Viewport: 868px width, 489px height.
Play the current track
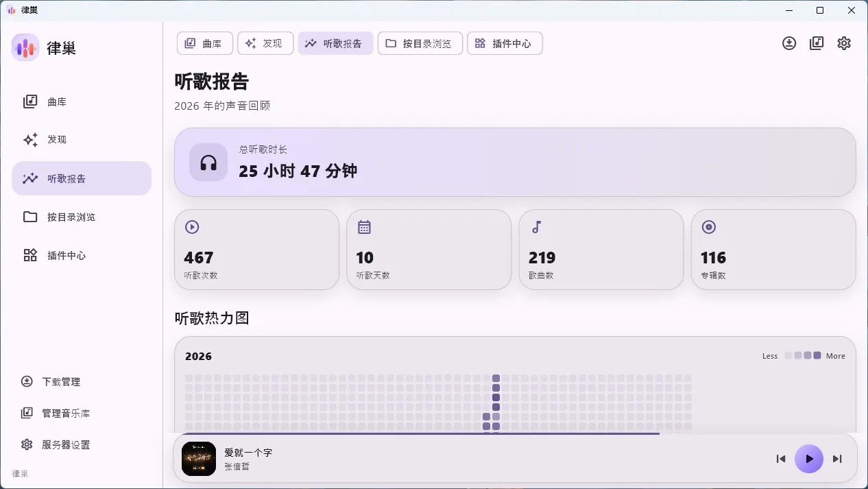coord(809,459)
